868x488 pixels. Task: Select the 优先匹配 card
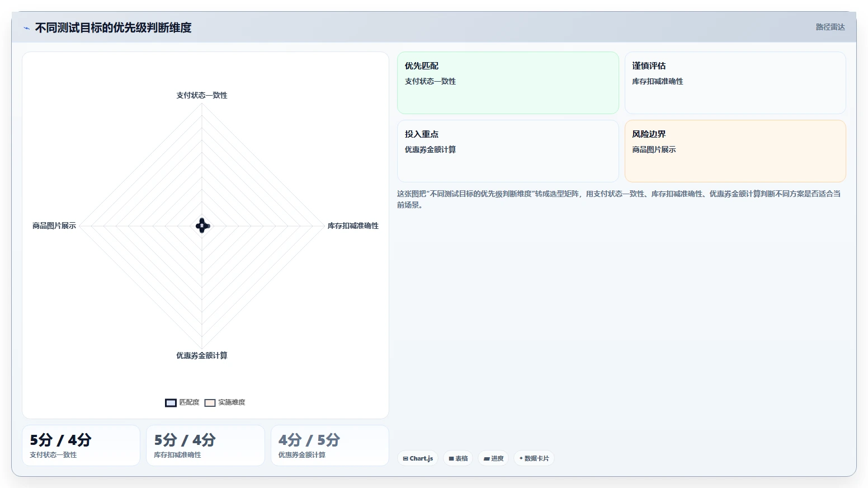click(x=508, y=83)
